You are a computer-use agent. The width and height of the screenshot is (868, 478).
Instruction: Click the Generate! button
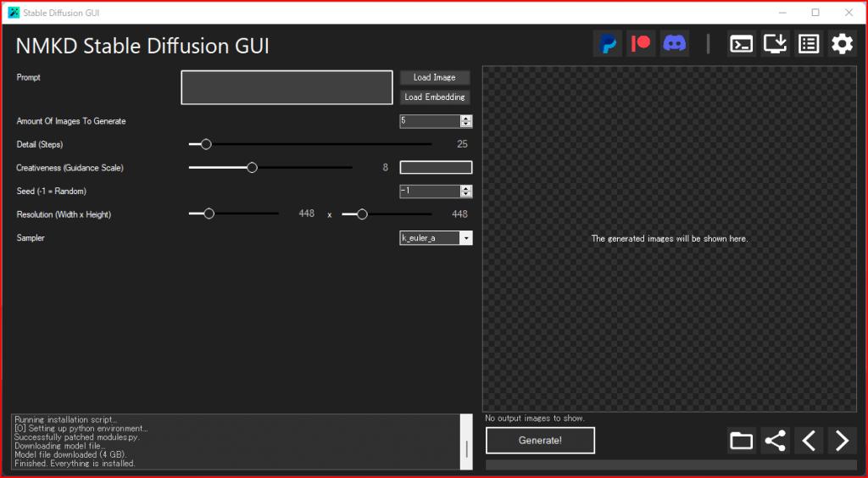click(540, 441)
